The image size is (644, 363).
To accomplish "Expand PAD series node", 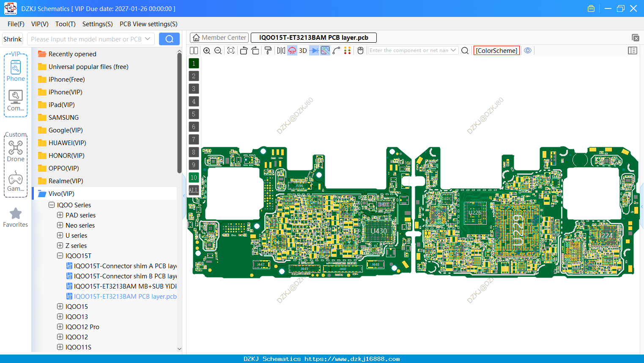I will click(x=60, y=215).
